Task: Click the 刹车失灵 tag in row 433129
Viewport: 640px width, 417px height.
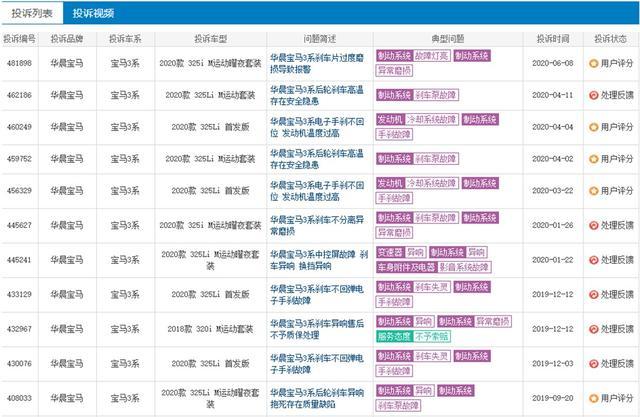Action: (432, 287)
